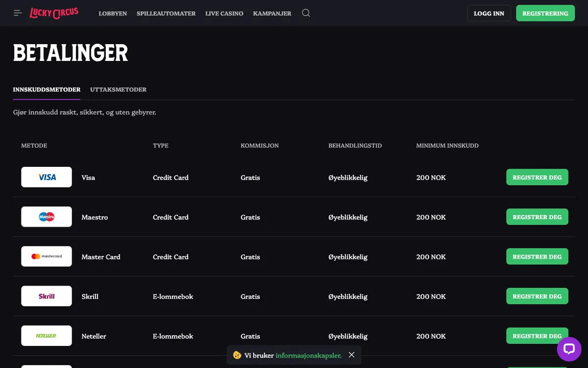
Task: Click Registrer Deg in the Visa row
Action: click(x=537, y=177)
